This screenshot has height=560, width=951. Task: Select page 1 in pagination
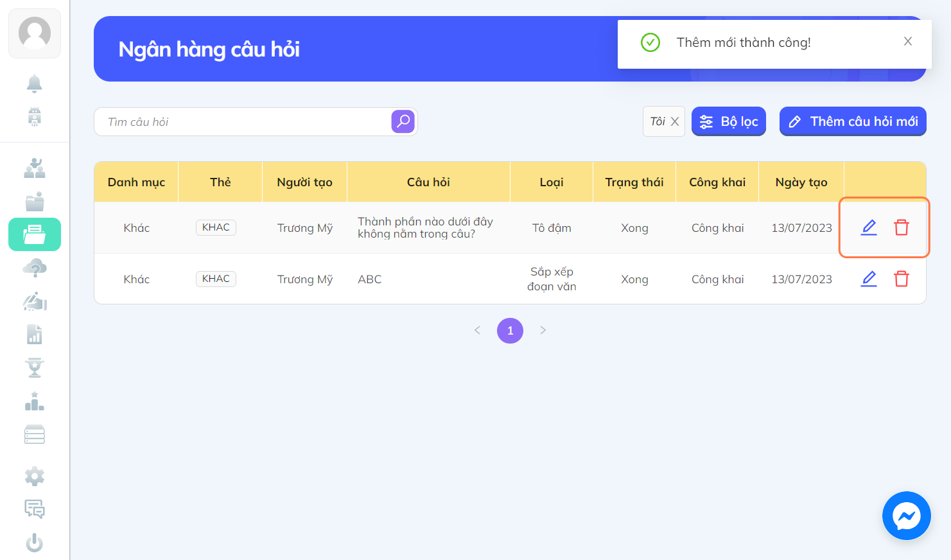[x=510, y=331]
